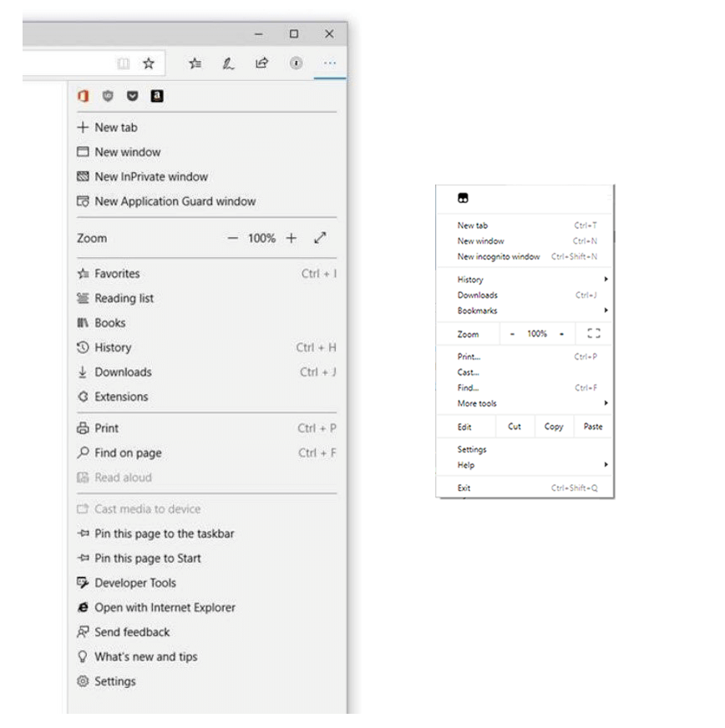
Task: Increase zoom with plus in Edge menu
Action: [291, 238]
